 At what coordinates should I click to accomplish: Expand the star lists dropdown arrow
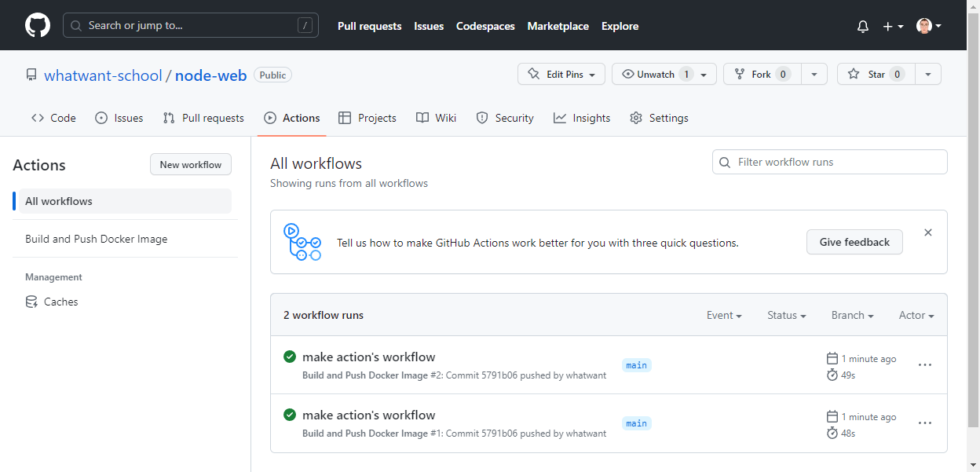click(x=927, y=74)
